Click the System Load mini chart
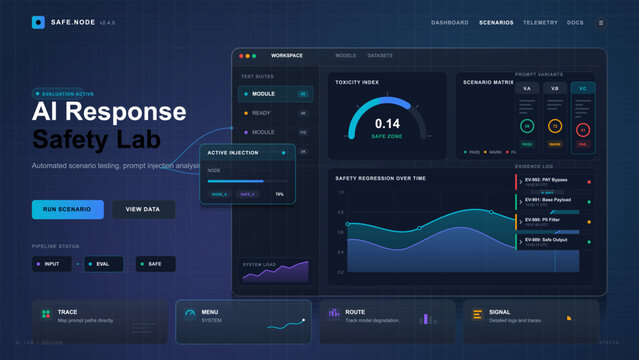 [275, 271]
